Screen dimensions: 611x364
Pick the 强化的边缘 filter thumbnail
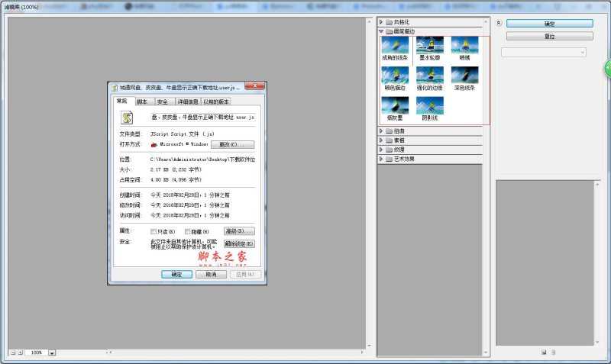430,76
